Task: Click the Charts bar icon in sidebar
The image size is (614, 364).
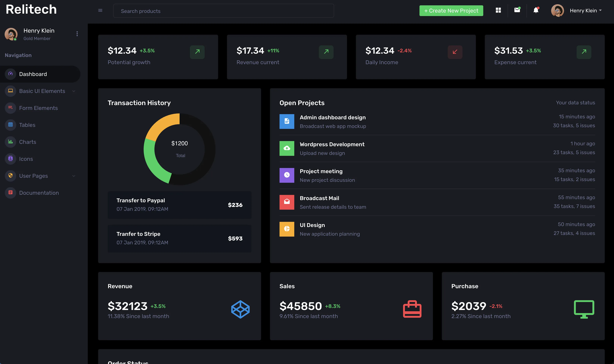Action: (x=11, y=142)
